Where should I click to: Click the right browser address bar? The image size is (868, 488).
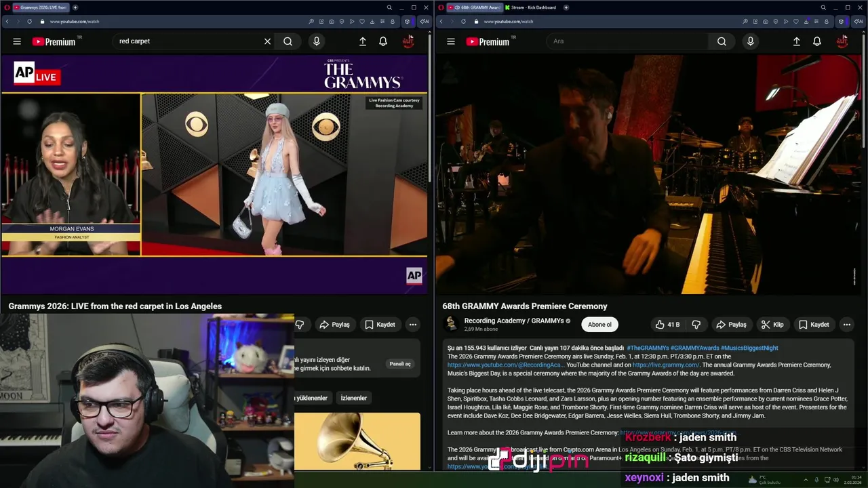610,21
